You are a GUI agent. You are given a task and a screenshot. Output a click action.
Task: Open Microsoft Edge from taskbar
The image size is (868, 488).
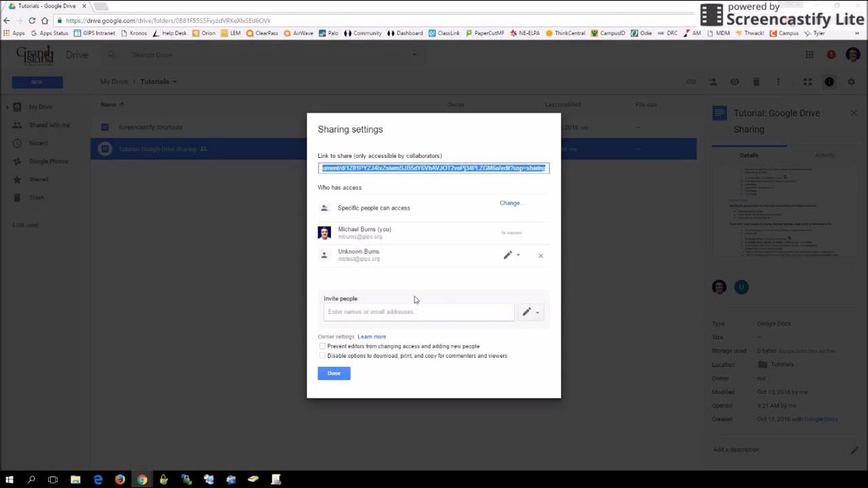tap(98, 480)
